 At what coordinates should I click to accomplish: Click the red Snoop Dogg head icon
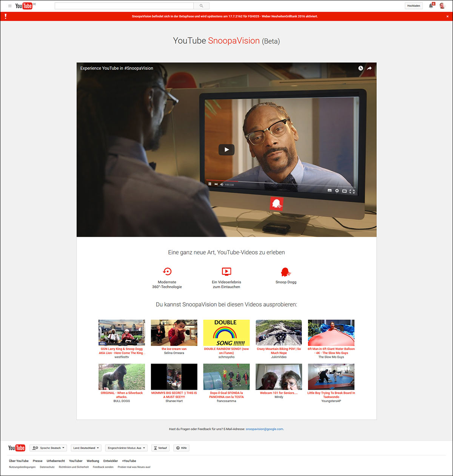(286, 272)
